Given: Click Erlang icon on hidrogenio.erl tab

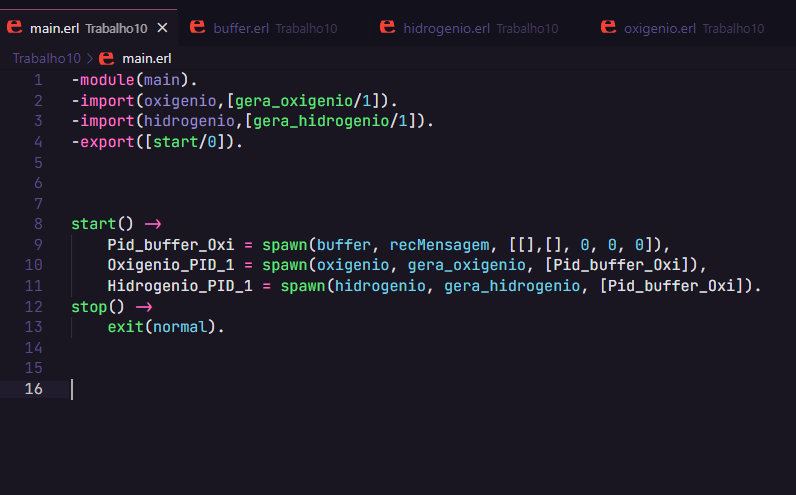Looking at the screenshot, I should point(387,26).
